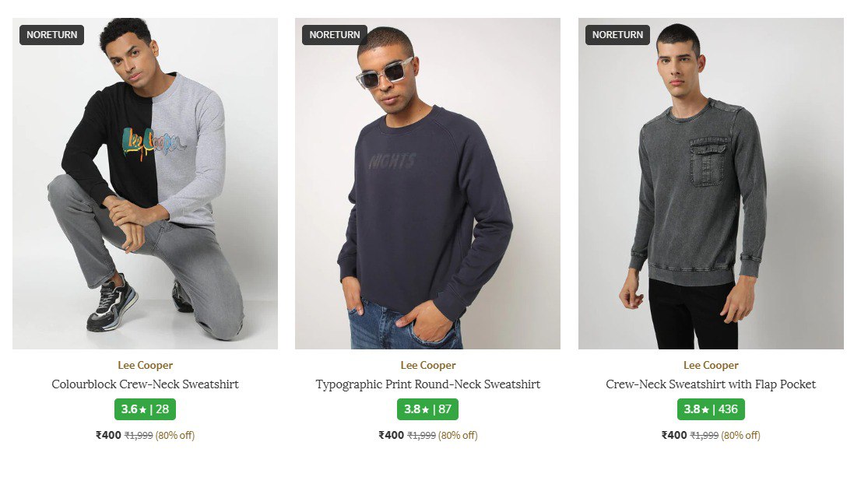Open Colourblock Crew-Neck Sweatshirt title link

[145, 384]
